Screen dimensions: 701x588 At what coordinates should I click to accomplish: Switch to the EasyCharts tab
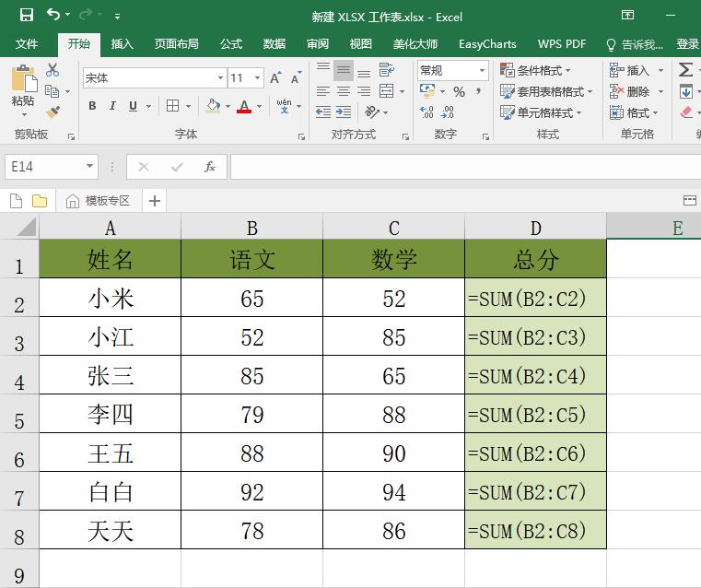(487, 44)
